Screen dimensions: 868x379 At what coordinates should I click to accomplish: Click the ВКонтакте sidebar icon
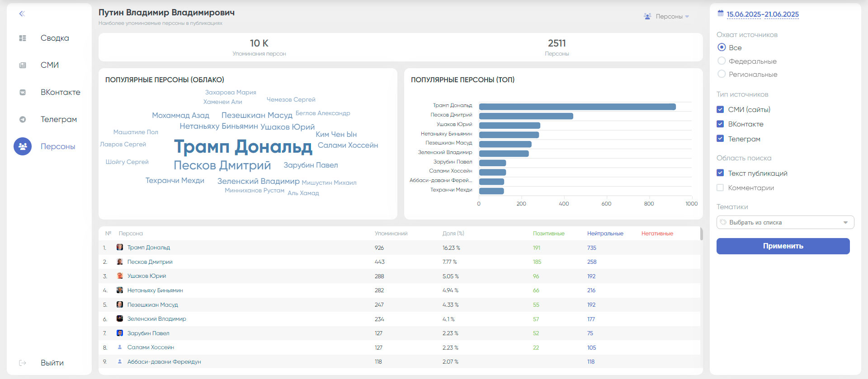(23, 93)
